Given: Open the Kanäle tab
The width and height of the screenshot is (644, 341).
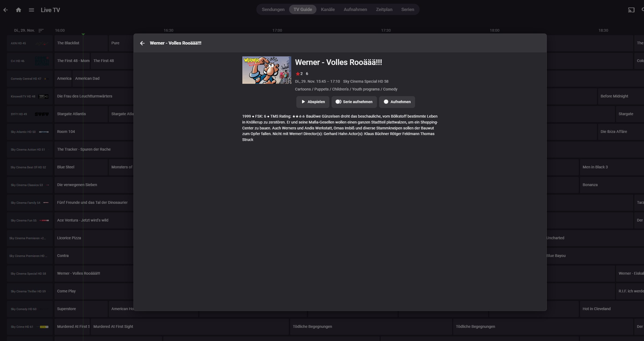Looking at the screenshot, I should point(328,10).
